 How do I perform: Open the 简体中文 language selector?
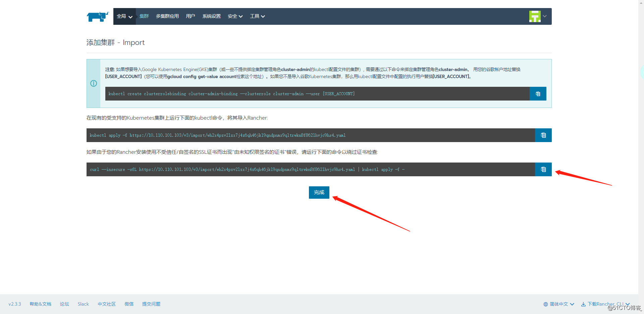tap(559, 304)
